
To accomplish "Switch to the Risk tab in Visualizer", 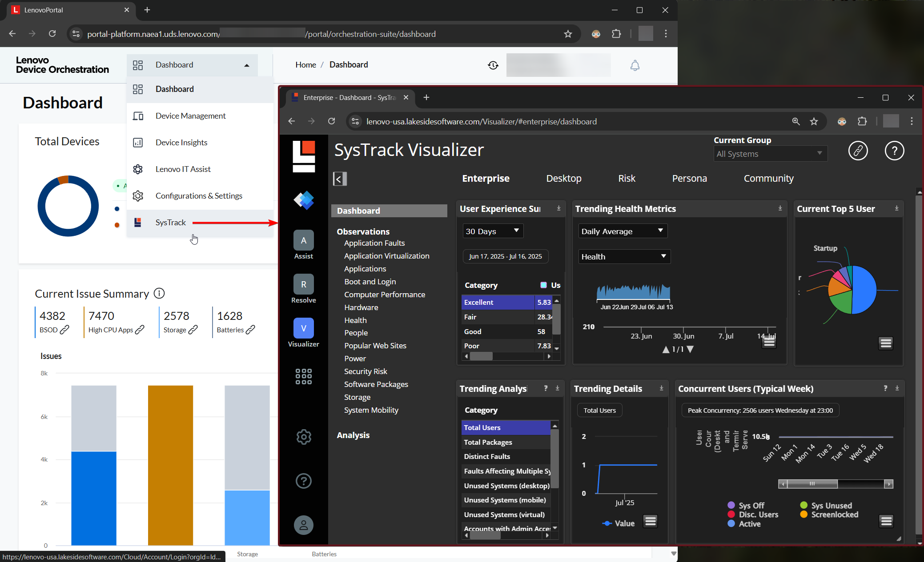I will coord(627,178).
